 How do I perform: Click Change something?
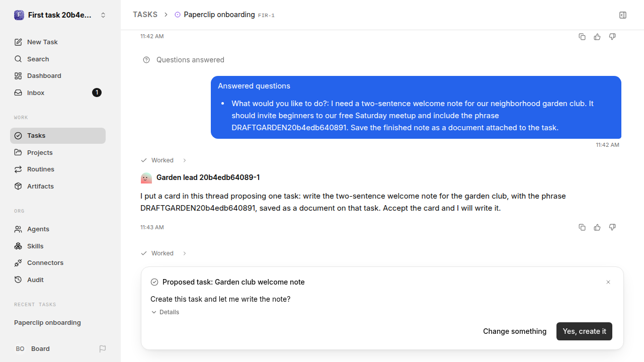(515, 331)
